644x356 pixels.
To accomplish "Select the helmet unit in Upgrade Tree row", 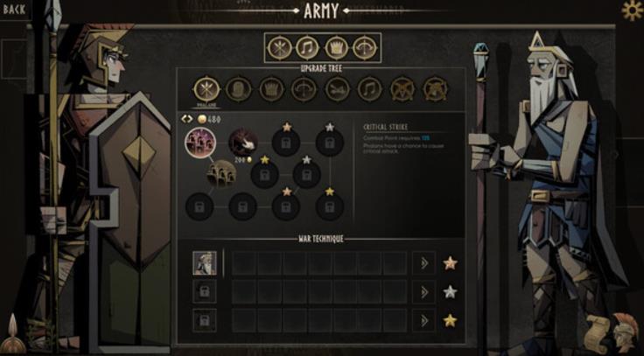I will click(239, 89).
